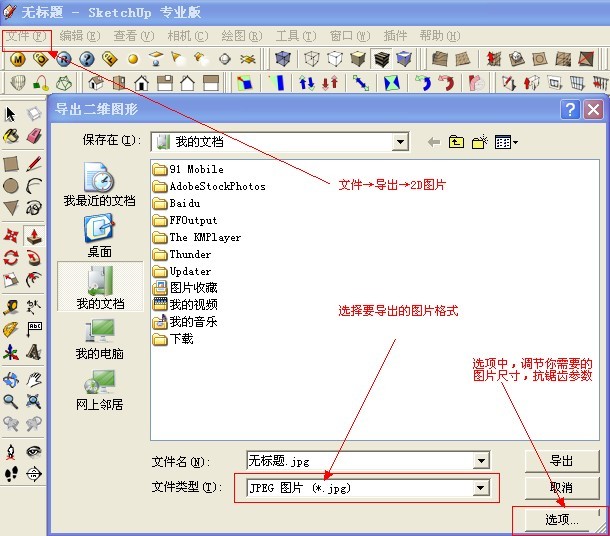Expand the 文件类型 dropdown arrow

click(x=481, y=487)
